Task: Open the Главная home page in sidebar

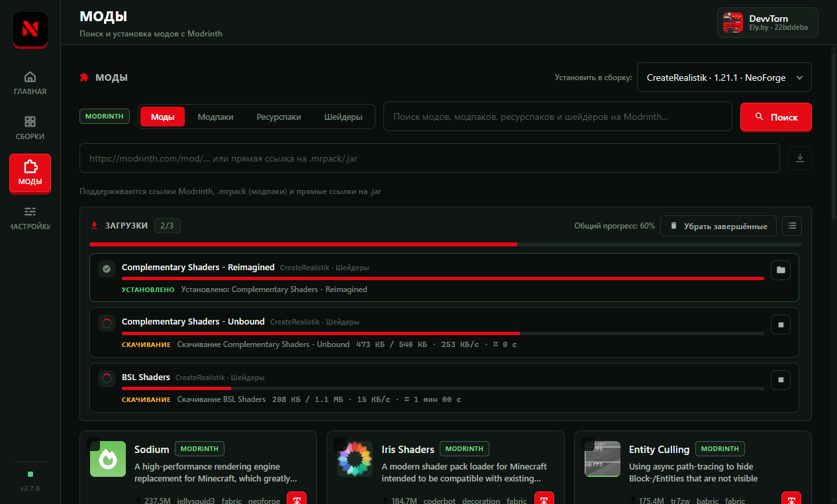Action: tap(30, 82)
